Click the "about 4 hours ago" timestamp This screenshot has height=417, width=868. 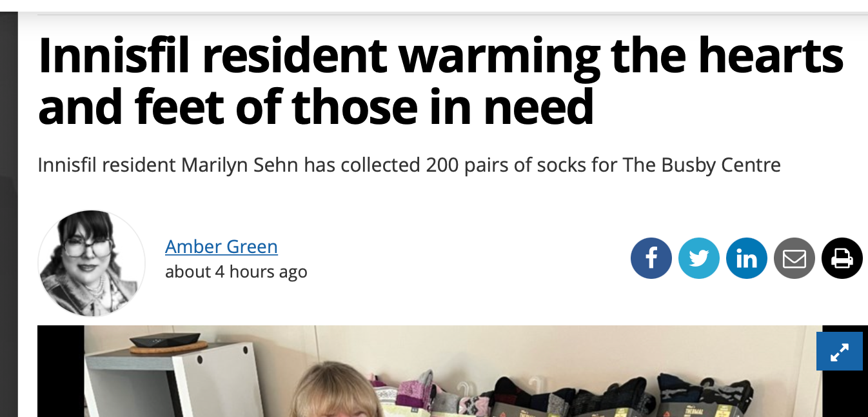236,272
